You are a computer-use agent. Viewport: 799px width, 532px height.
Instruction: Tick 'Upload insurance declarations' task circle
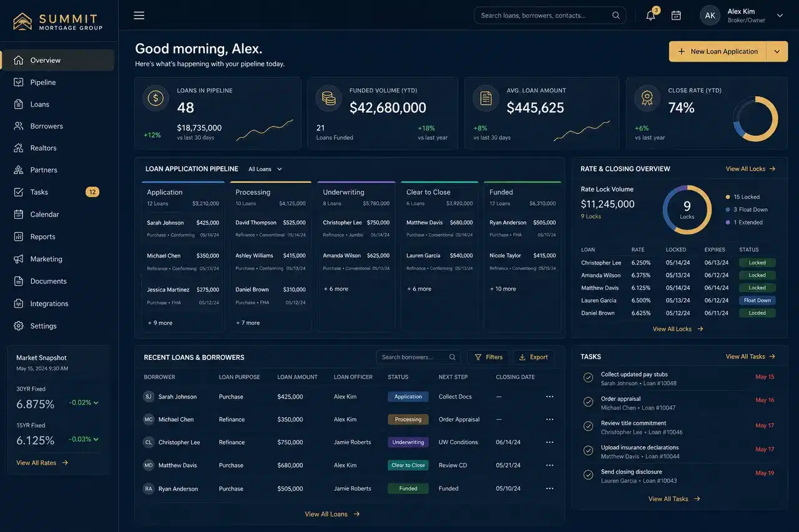[588, 451]
